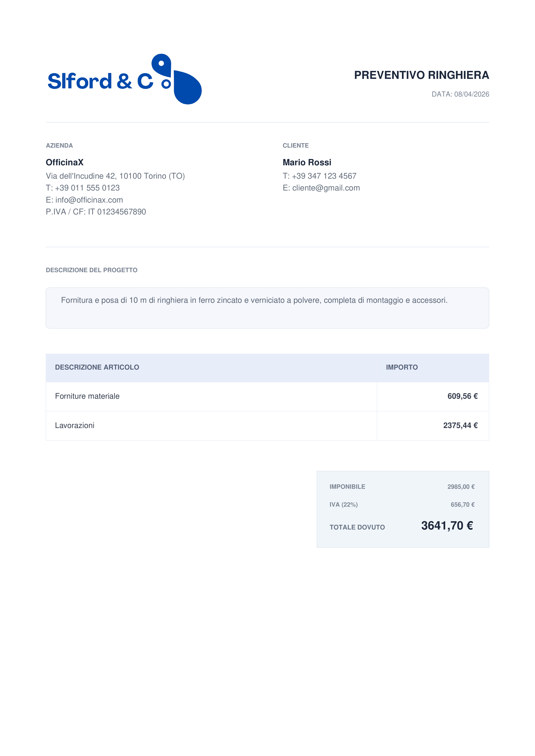This screenshot has height=756, width=535.
Task: Select the P.IVA / CF number line
Action: tap(96, 212)
